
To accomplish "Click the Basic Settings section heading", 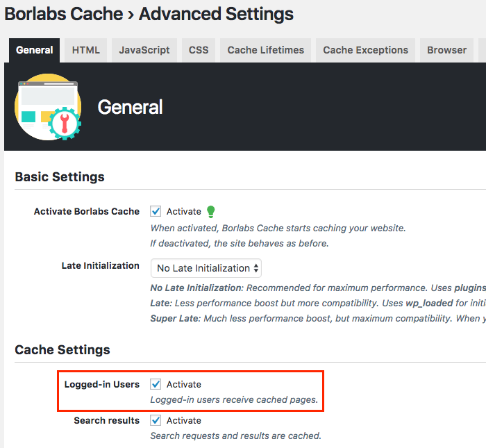I will coord(60,177).
